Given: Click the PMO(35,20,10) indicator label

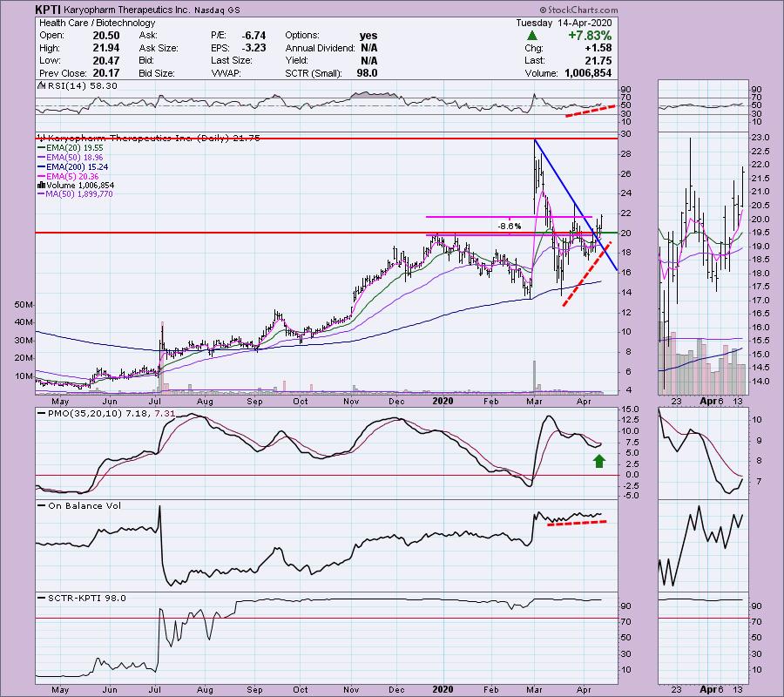Looking at the screenshot, I should (x=106, y=414).
